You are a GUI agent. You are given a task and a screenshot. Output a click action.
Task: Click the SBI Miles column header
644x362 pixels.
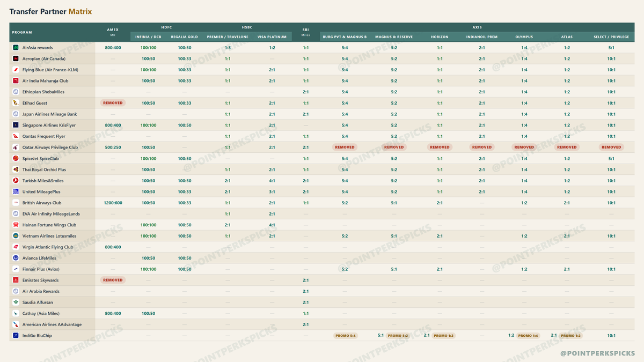coord(306,32)
